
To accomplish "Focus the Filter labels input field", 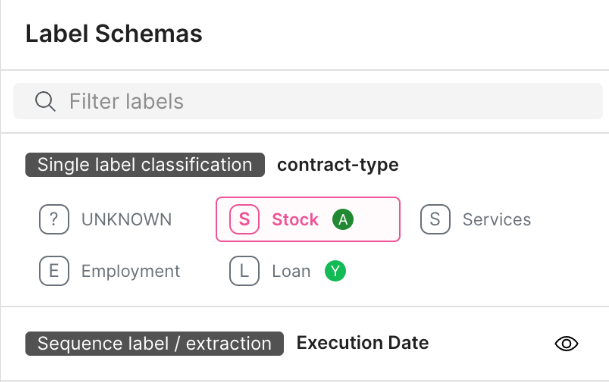I will (308, 101).
